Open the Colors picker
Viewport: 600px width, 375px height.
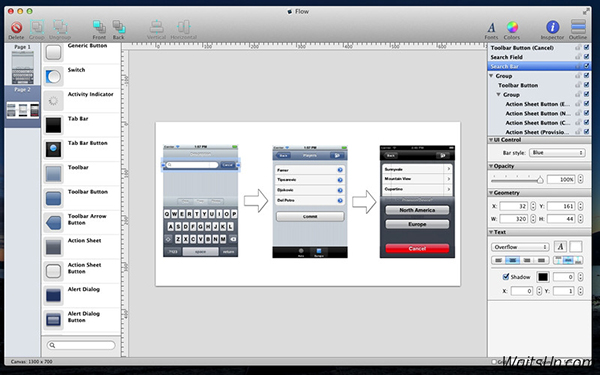[512, 27]
